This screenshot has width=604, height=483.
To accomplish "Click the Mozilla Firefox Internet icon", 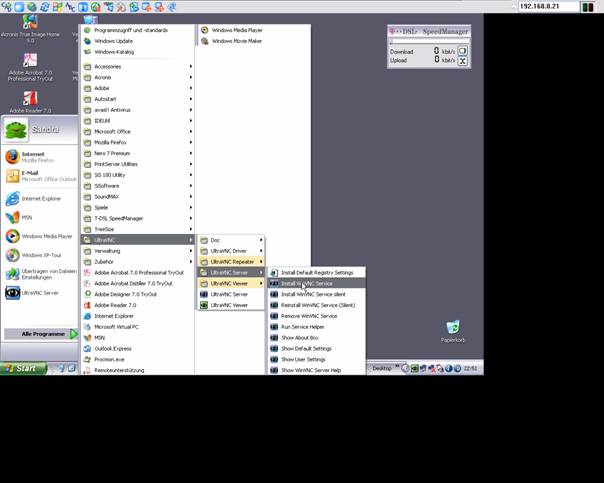I will tap(12, 157).
